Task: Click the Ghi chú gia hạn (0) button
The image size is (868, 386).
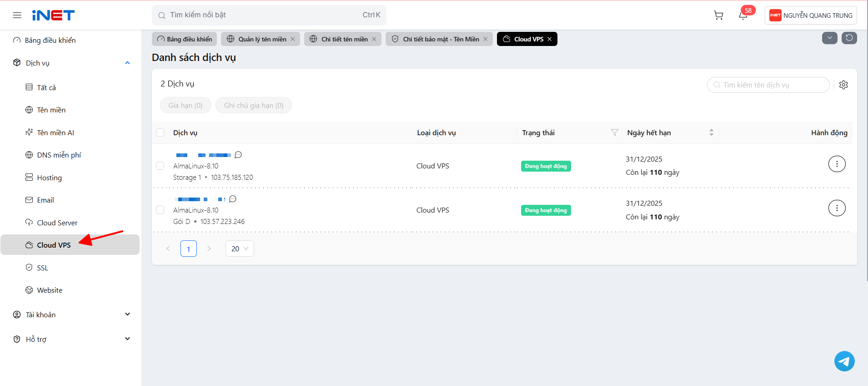Action: (254, 105)
